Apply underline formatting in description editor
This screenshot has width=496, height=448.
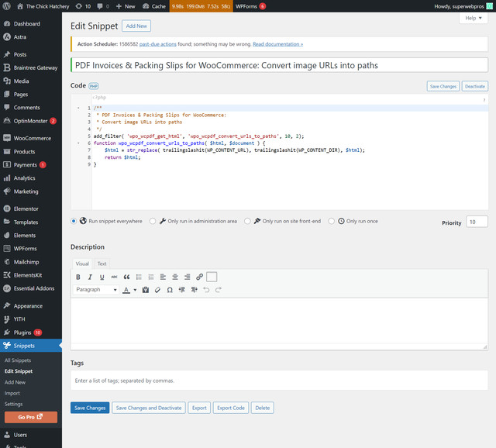(102, 277)
